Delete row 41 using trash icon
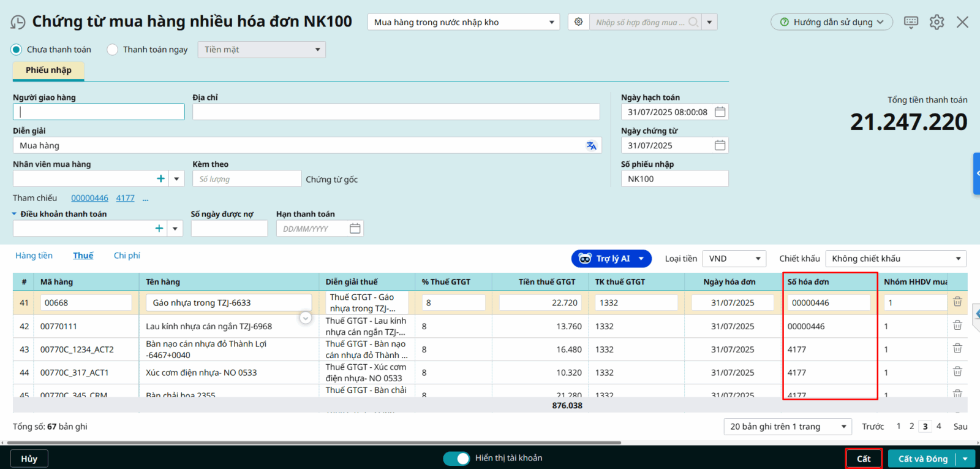This screenshot has width=980, height=469. point(957,302)
